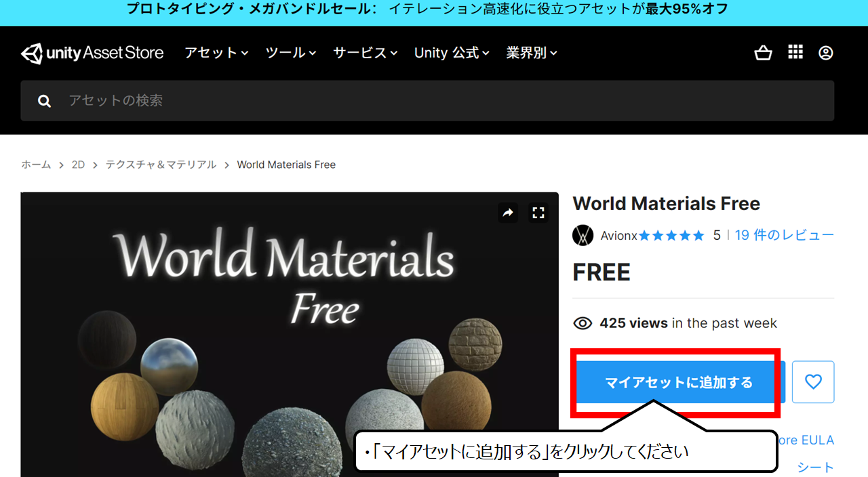Screen dimensions: 868x477
Task: Click the search magnifier icon
Action: click(45, 101)
